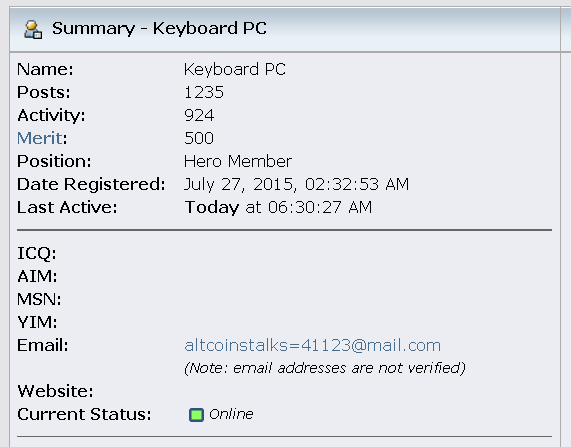
Task: Click the ICQ label
Action: [x=37, y=253]
